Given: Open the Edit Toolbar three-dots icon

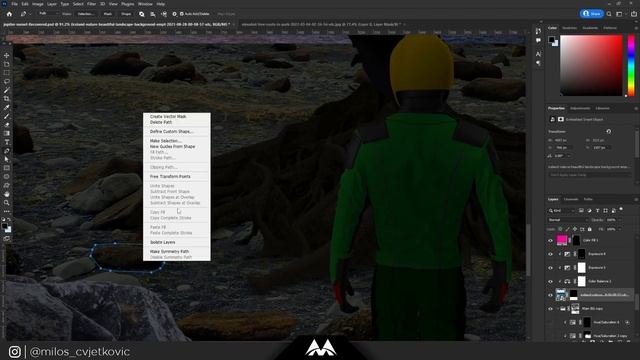Looking at the screenshot, I should pyautogui.click(x=7, y=211).
